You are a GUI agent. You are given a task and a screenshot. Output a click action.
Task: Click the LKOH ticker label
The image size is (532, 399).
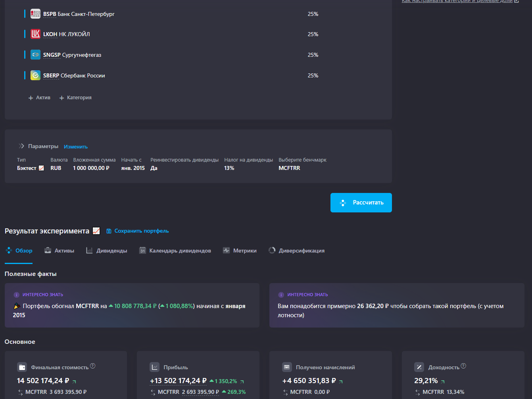50,34
